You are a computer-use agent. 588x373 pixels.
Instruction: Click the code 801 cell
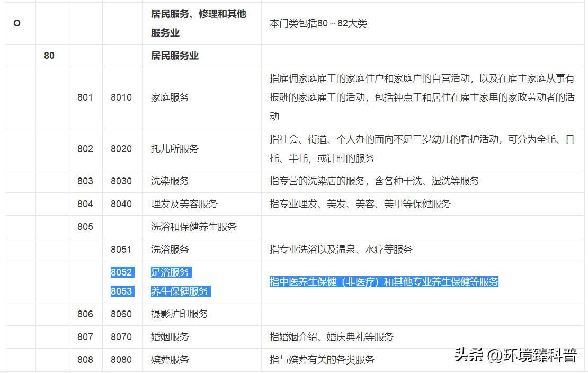pos(85,97)
